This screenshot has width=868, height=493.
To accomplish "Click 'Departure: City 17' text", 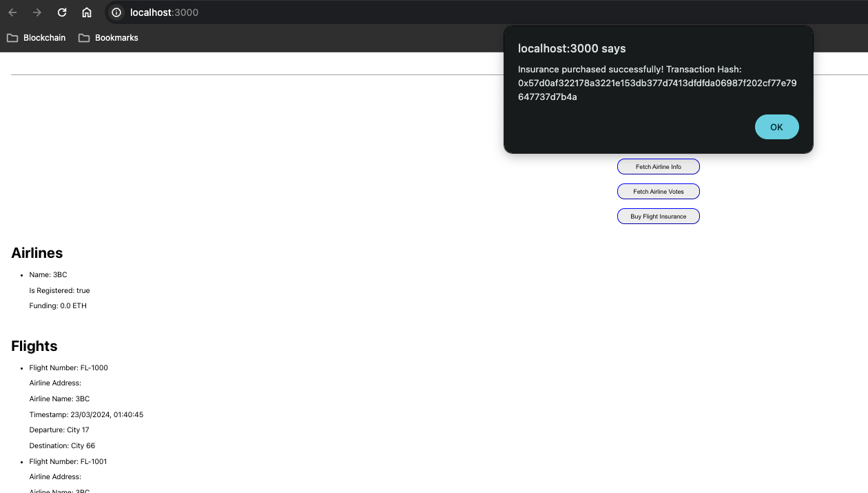I will click(59, 430).
